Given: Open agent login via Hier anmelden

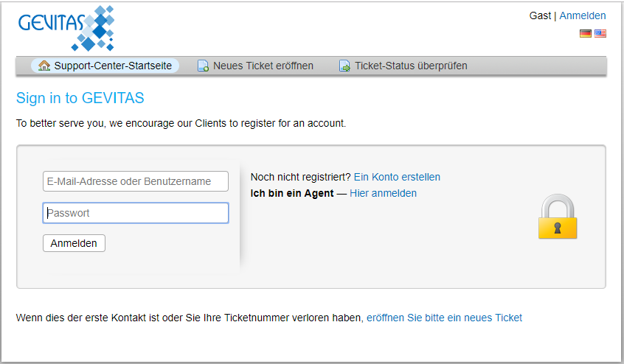Looking at the screenshot, I should 384,193.
